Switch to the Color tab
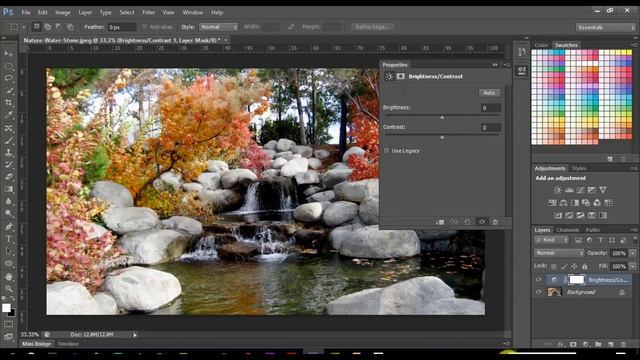This screenshot has height=360, width=640. (x=541, y=45)
